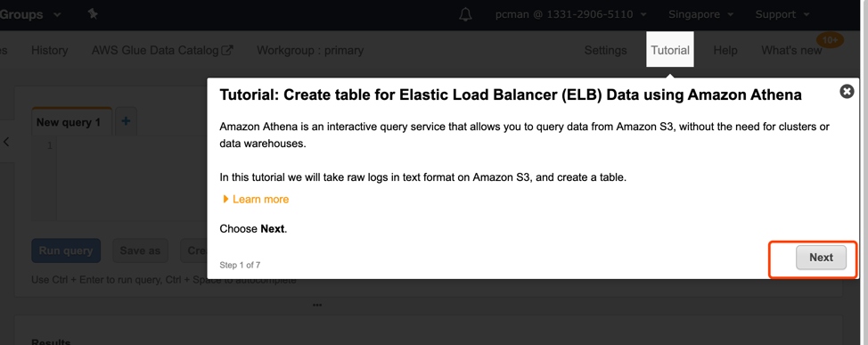The width and height of the screenshot is (868, 345).
Task: Close the tutorial dialog with X icon
Action: coord(847,91)
